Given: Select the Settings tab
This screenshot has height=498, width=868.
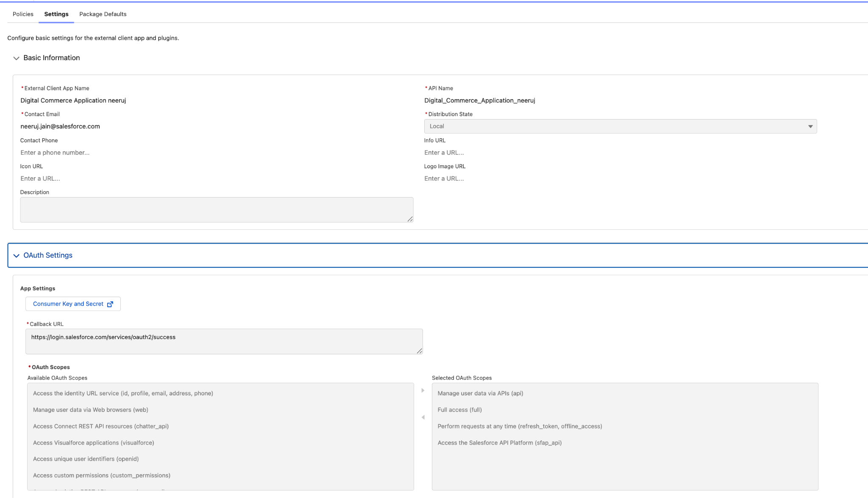Looking at the screenshot, I should coord(56,14).
